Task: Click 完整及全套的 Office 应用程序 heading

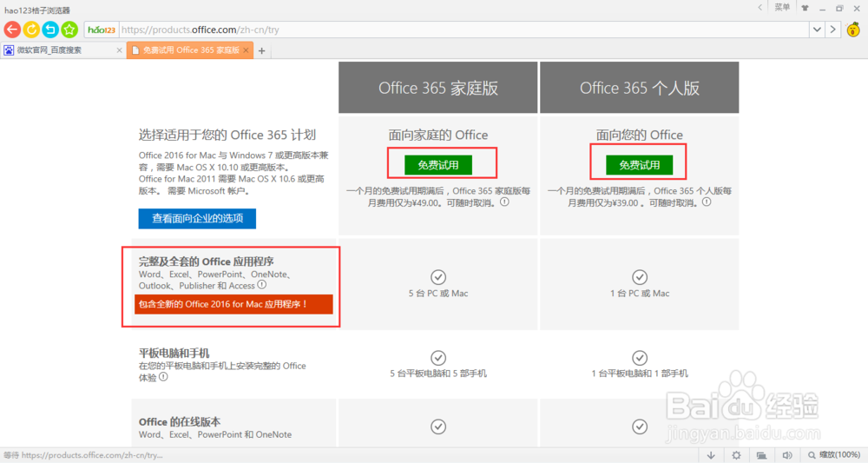Action: coord(206,261)
